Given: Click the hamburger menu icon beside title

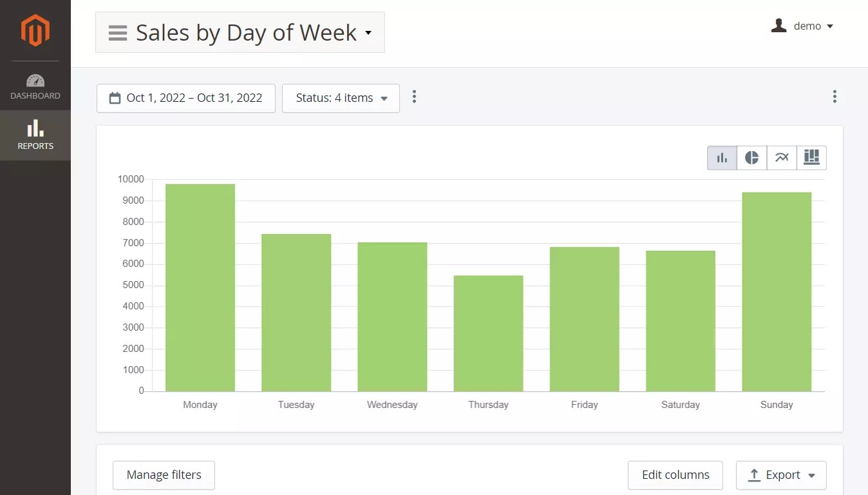Looking at the screenshot, I should pos(118,33).
